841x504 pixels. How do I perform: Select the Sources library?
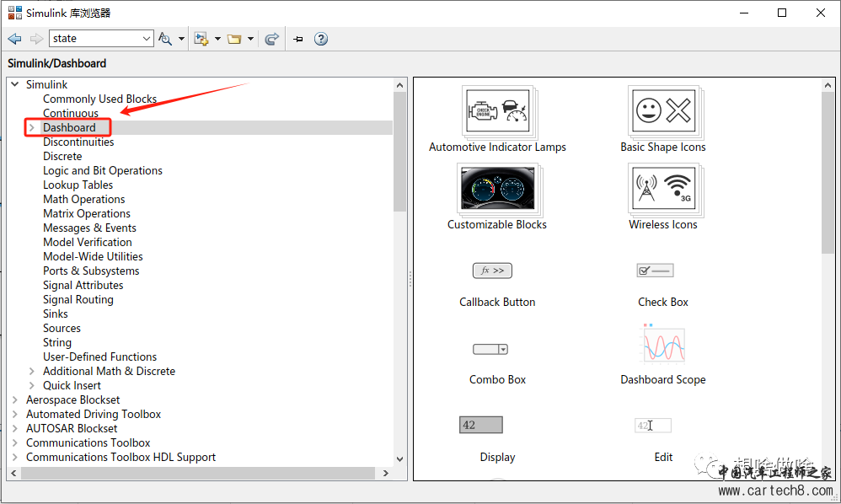coord(62,328)
